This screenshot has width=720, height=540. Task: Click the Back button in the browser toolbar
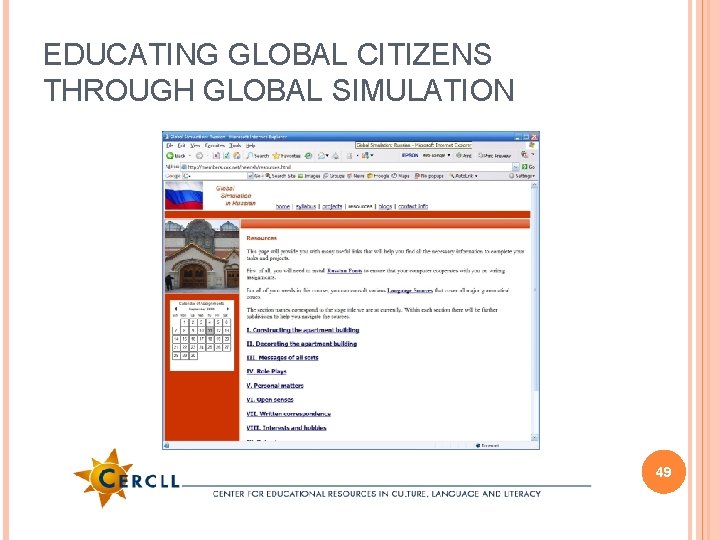(176, 156)
